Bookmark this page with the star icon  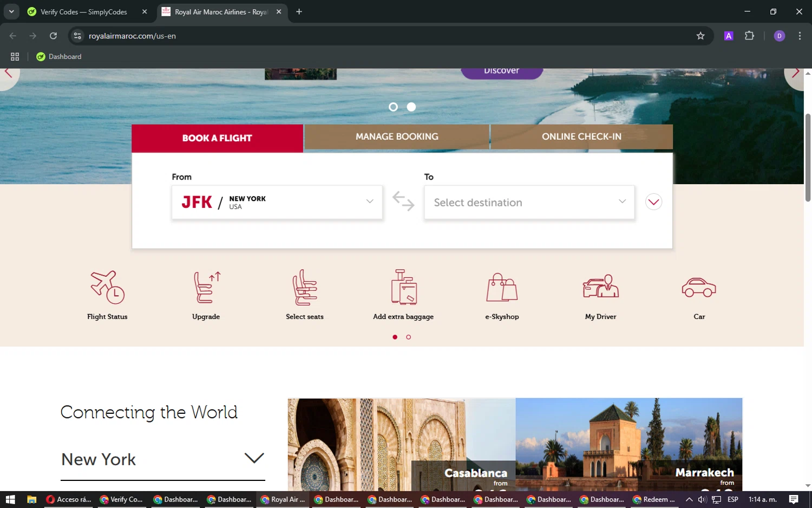(700, 36)
